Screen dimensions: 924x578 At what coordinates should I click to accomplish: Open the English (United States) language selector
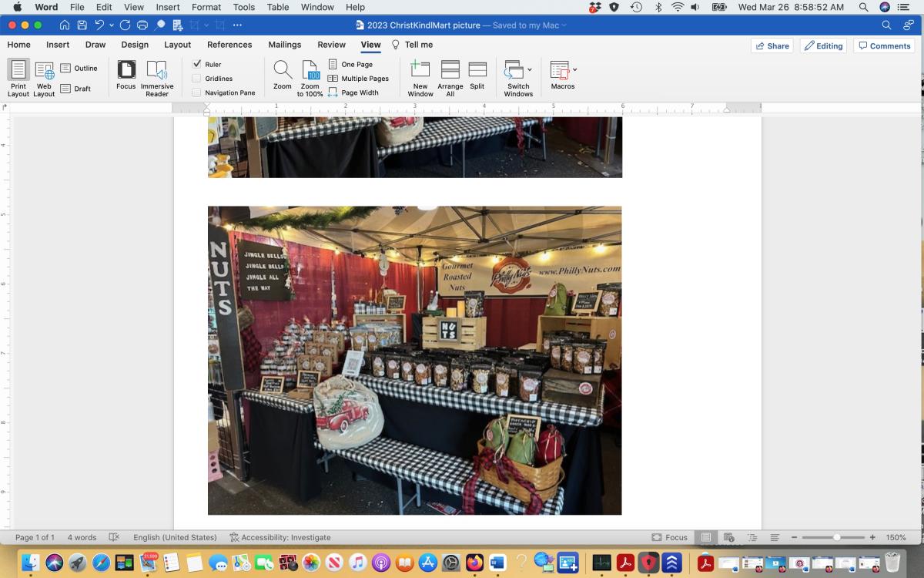click(175, 537)
